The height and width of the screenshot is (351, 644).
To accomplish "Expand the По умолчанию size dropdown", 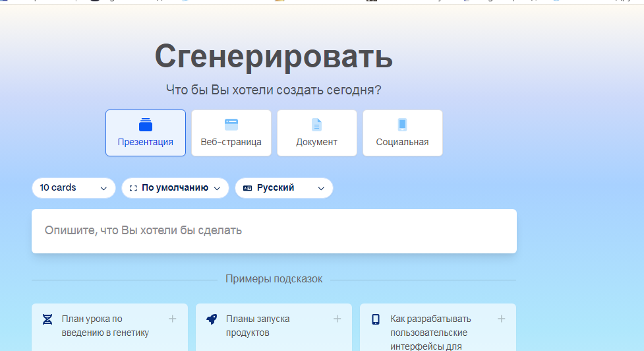I will point(175,188).
